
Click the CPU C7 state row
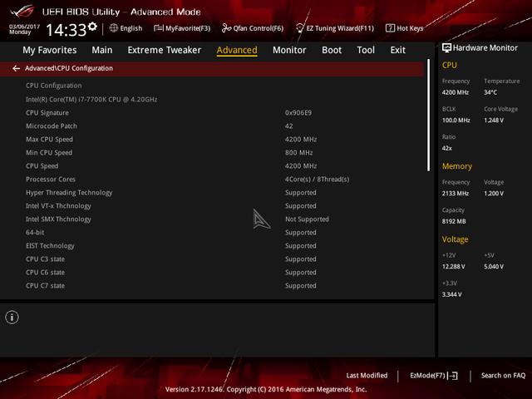212,286
